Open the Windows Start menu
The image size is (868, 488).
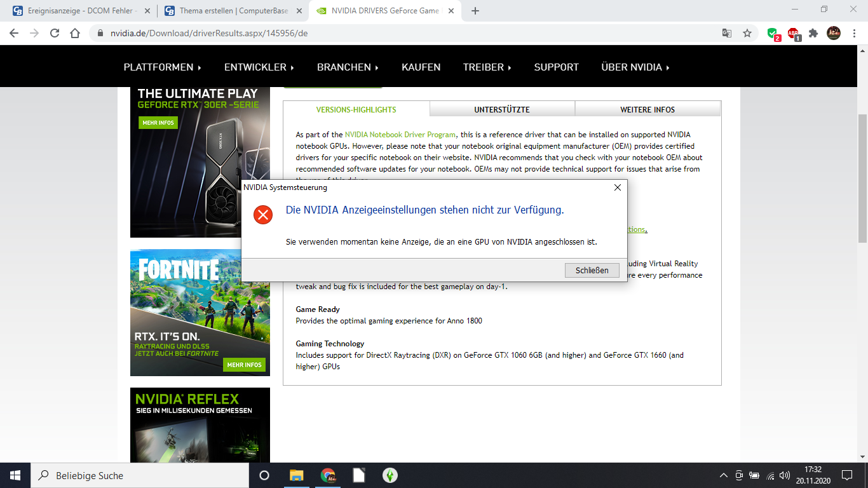15,475
